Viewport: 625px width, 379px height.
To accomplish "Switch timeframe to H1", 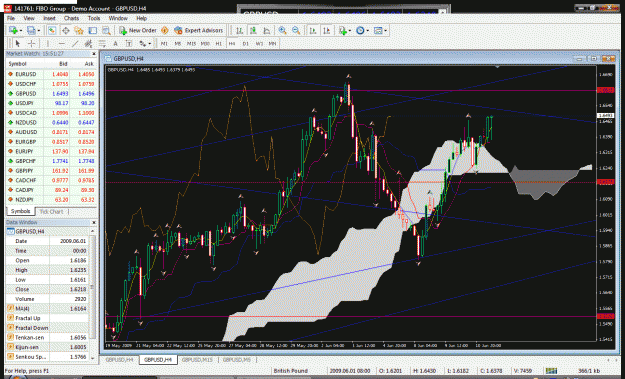I will pos(218,43).
